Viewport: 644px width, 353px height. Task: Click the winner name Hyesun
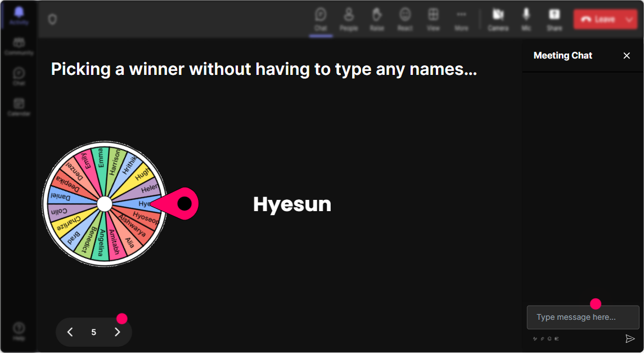[x=292, y=204]
